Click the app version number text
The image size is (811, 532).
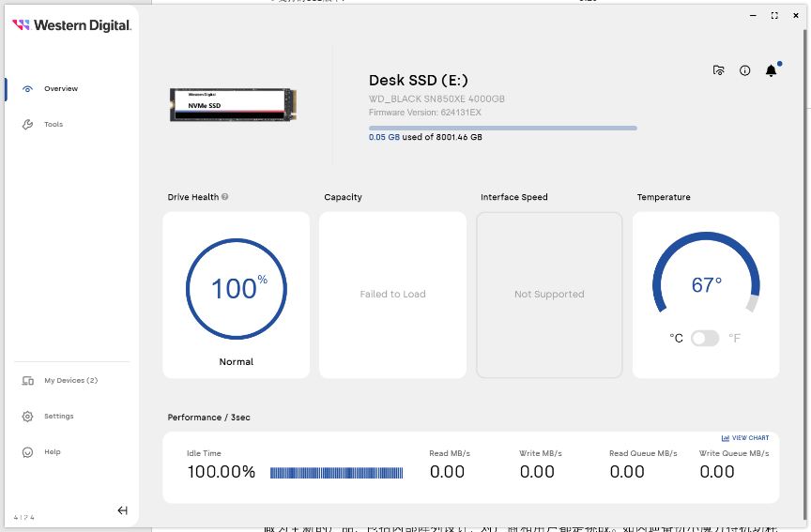[23, 518]
